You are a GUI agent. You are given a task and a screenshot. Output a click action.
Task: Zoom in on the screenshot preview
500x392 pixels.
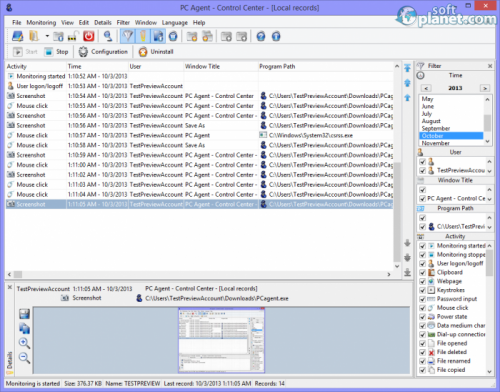[24, 343]
